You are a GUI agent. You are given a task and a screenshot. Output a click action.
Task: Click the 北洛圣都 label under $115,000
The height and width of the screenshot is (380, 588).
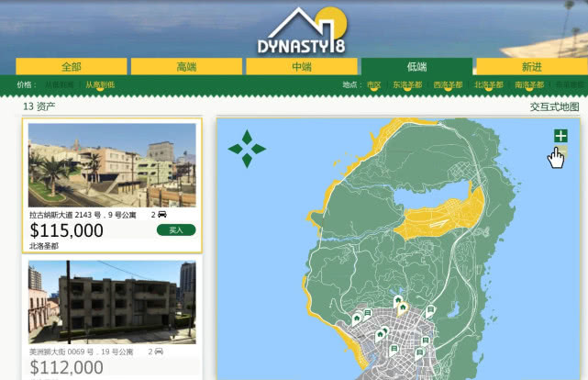44,246
